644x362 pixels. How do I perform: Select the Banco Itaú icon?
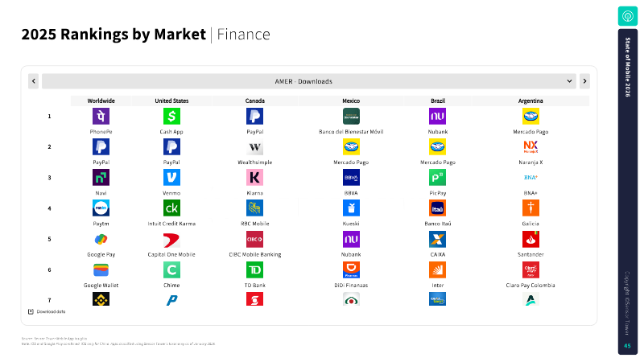click(x=437, y=208)
